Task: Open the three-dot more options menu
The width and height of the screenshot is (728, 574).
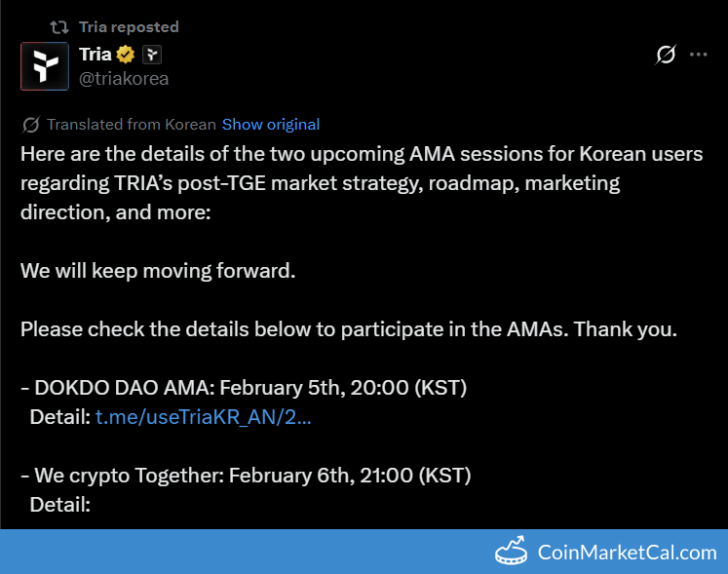Action: pos(698,55)
